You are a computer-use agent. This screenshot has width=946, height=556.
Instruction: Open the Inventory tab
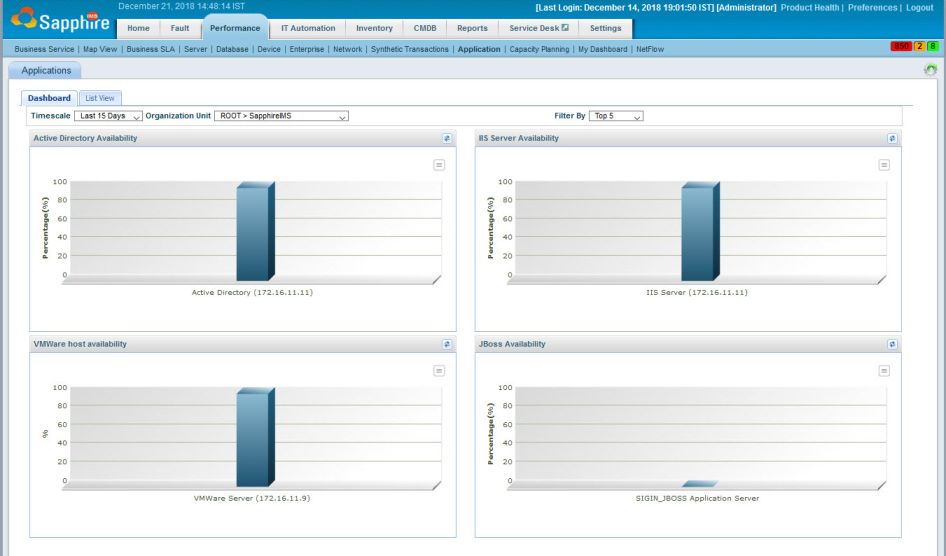click(x=374, y=28)
